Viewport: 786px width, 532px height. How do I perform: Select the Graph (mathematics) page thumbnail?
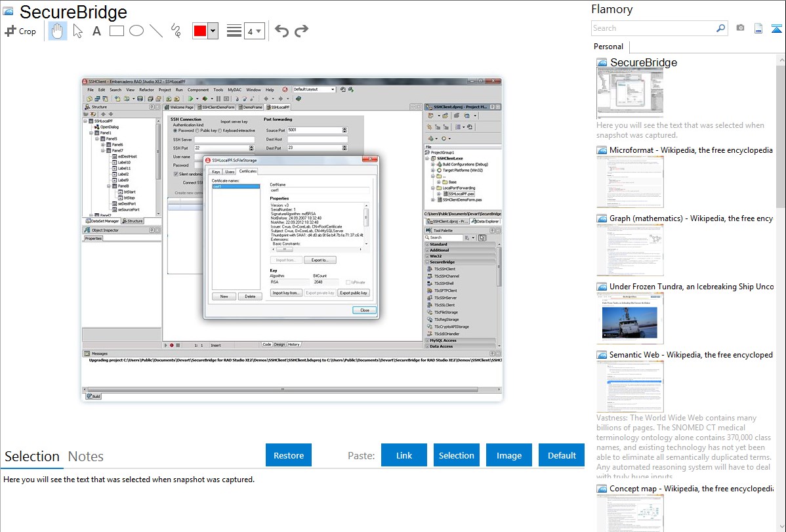coord(630,250)
